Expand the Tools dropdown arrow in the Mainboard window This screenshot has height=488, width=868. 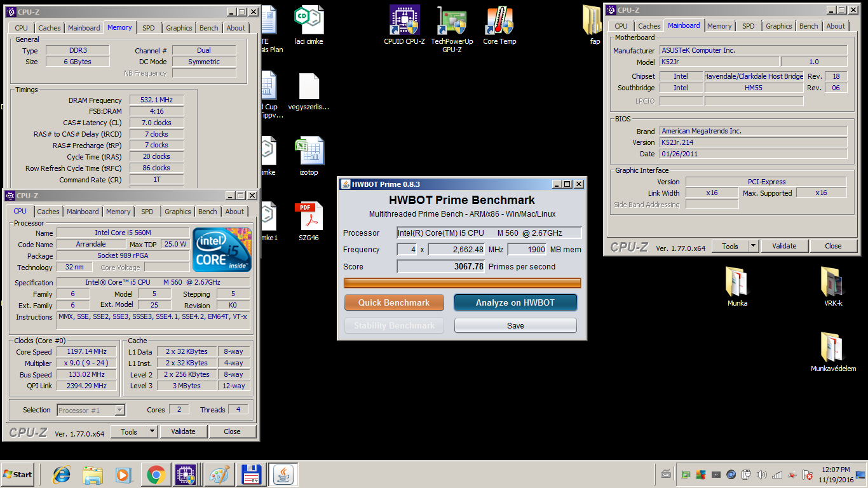coord(753,246)
